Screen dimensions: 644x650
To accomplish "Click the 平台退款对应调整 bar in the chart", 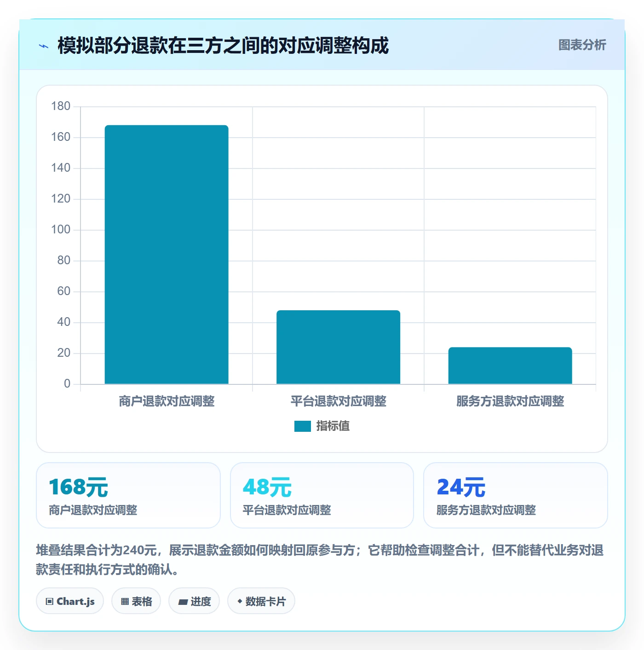I will 338,347.
